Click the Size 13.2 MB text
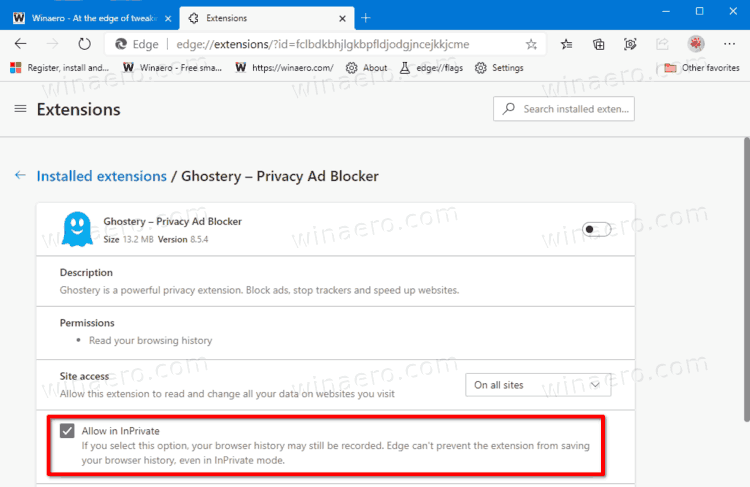Viewport: 750px width, 487px height. pos(129,239)
